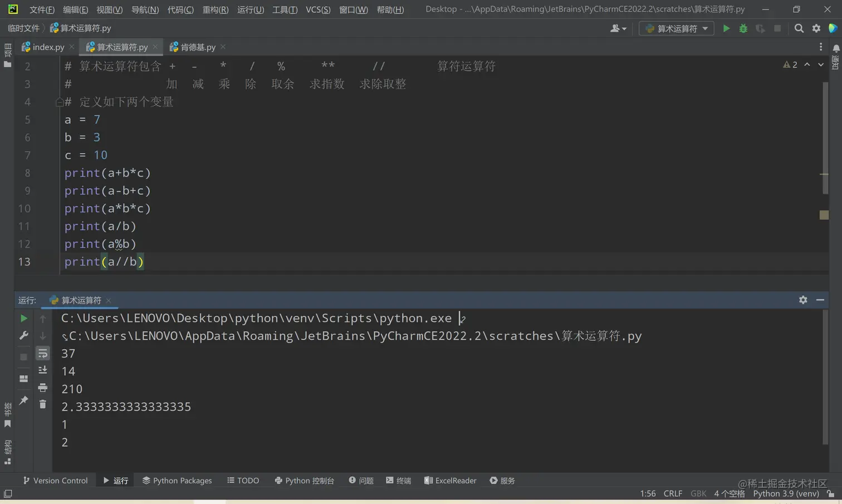Open the Version Control tool window
The image size is (842, 504).
[55, 481]
